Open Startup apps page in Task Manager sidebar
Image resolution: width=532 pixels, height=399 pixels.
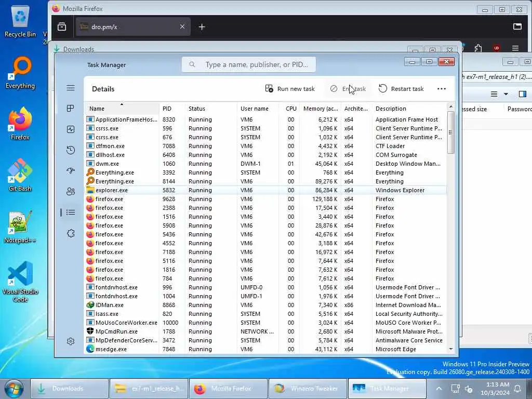pos(71,170)
